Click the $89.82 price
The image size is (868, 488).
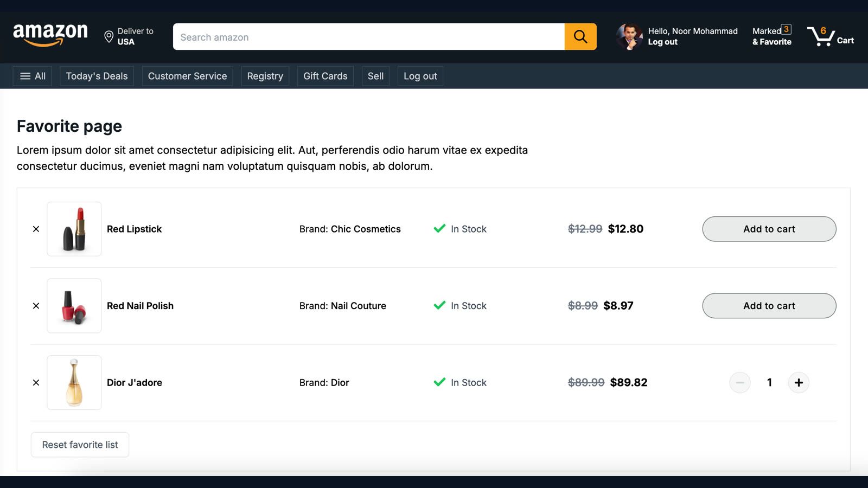629,383
